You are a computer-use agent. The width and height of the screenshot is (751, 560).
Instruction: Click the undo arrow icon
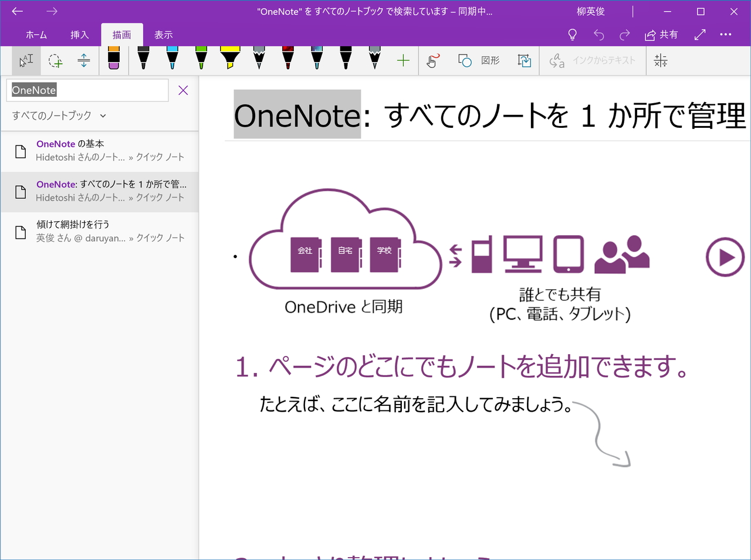(x=598, y=35)
